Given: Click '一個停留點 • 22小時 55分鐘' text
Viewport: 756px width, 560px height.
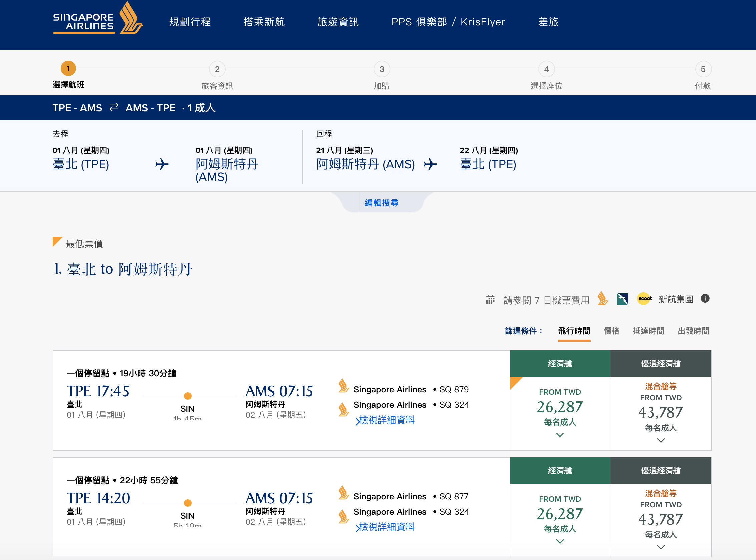Looking at the screenshot, I should coord(122,480).
